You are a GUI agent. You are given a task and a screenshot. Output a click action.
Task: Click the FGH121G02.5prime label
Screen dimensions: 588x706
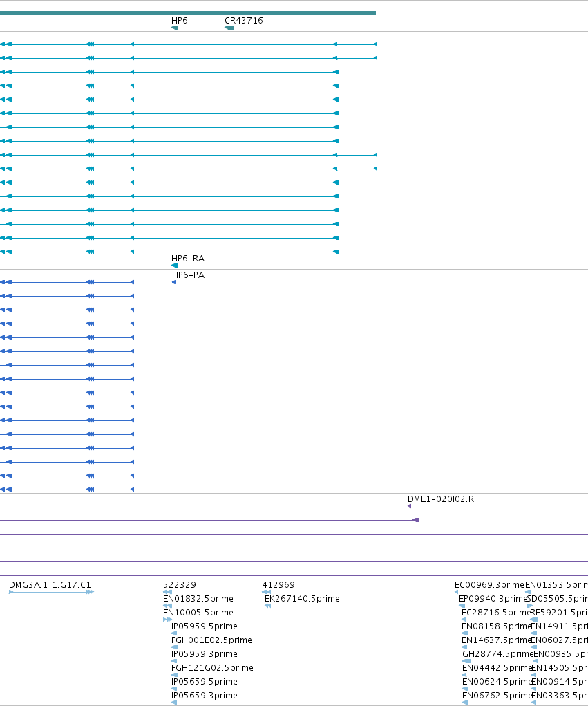coord(212,668)
